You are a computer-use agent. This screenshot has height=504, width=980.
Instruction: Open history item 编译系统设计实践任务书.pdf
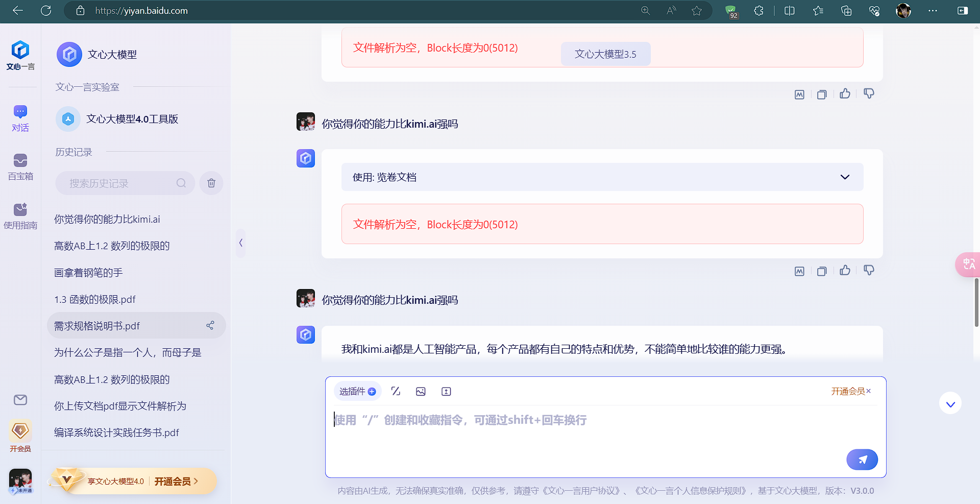tap(116, 433)
